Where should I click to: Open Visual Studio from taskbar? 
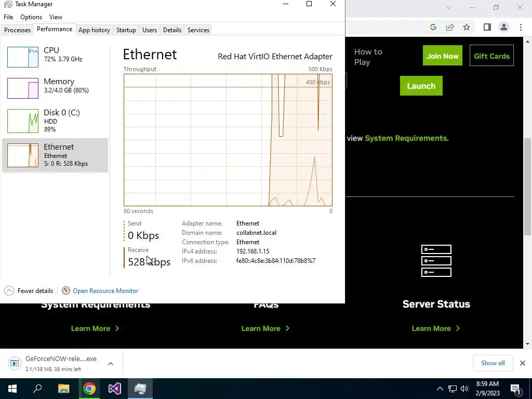[115, 389]
